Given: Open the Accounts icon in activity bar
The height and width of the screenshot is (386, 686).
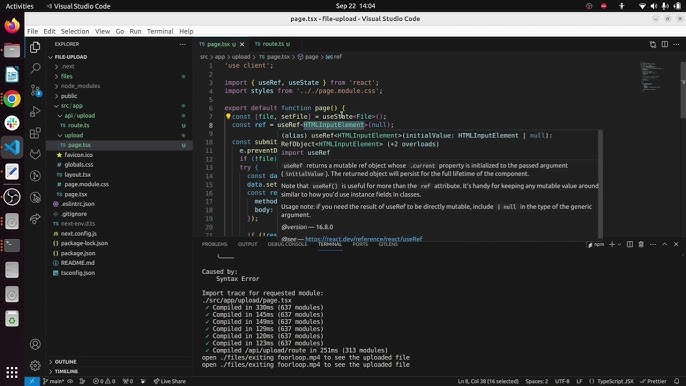Looking at the screenshot, I should [x=35, y=344].
